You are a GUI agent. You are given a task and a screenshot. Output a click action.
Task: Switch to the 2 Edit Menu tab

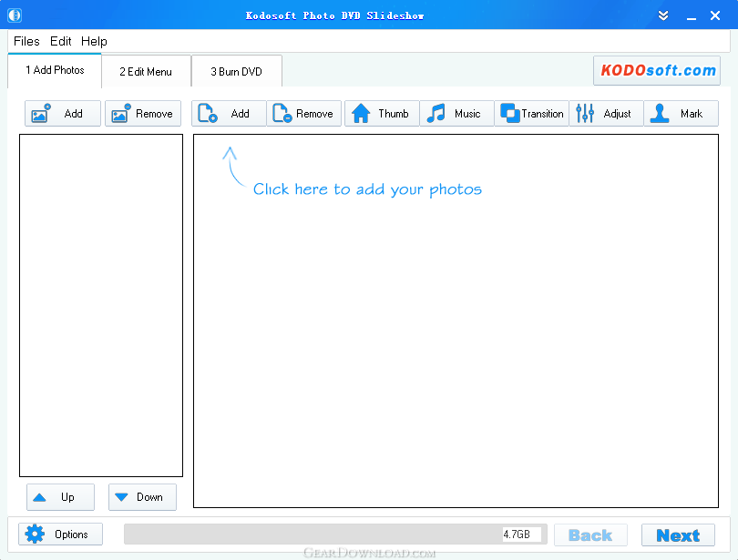point(146,71)
